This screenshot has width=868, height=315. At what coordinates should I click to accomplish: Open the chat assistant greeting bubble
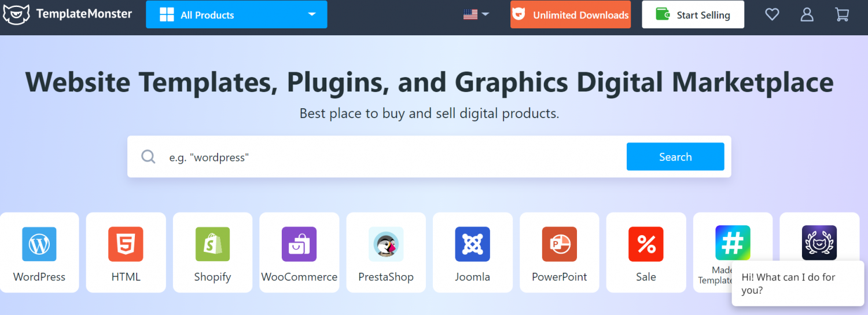(797, 284)
